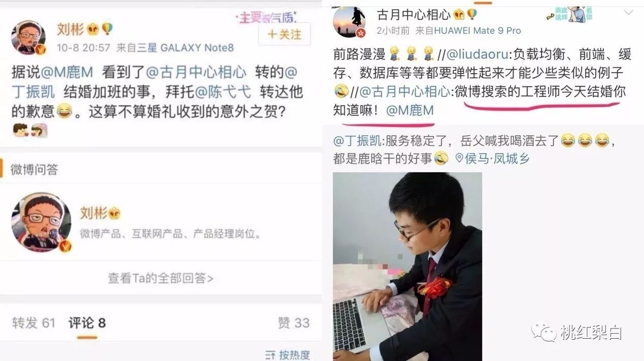Enlarge the groom with laptop photo
Viewport: 644px width, 361px height.
(408, 267)
